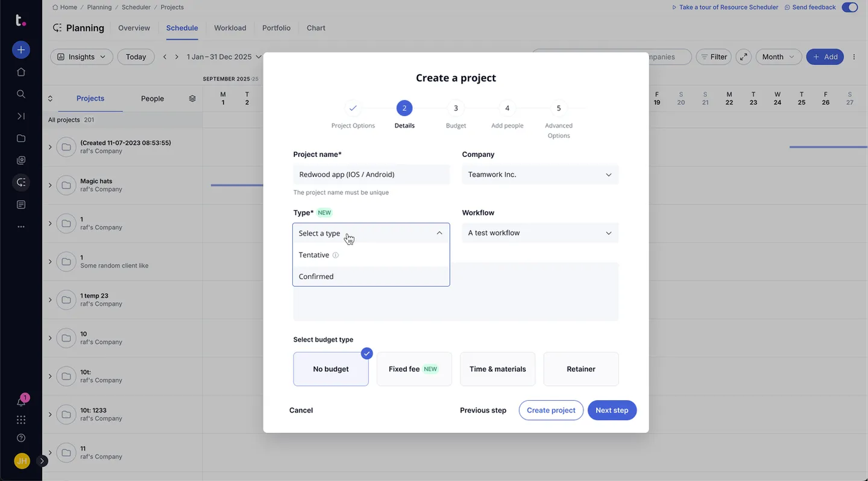Go to step 3 Budget in stepper
This screenshot has width=868, height=481.
point(456,109)
